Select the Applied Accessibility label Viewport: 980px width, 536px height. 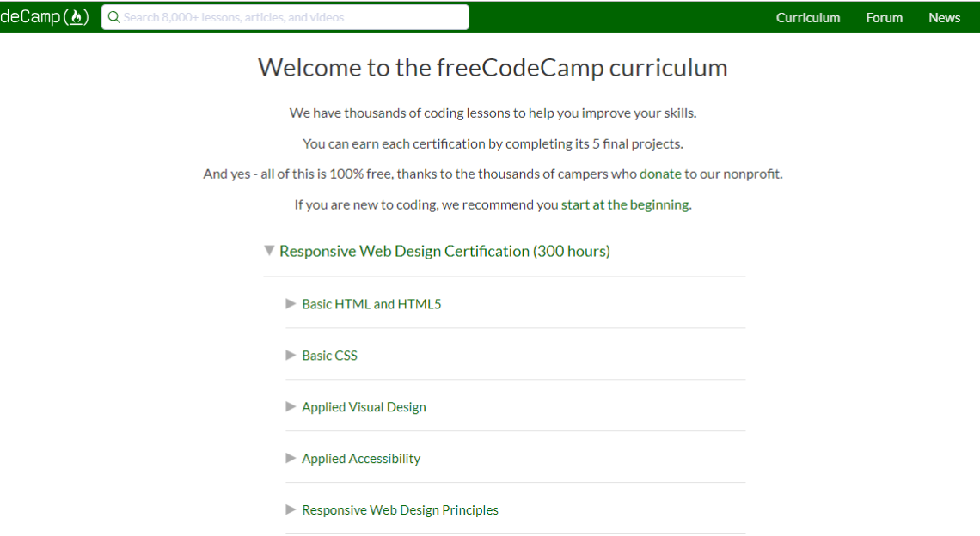tap(361, 459)
